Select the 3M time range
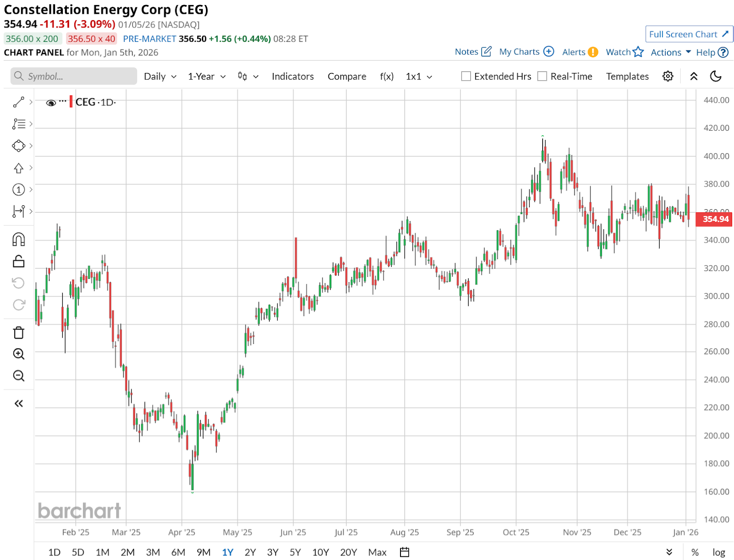The width and height of the screenshot is (734, 560). click(x=153, y=552)
